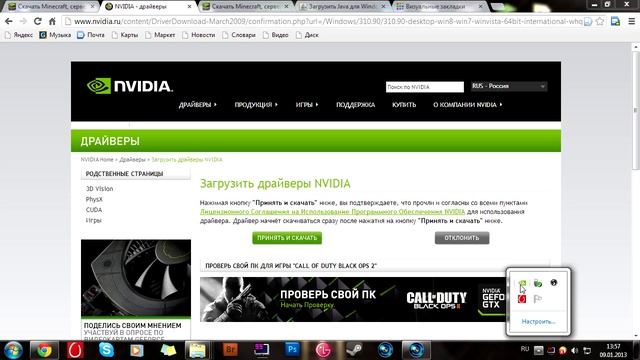Click the red icon in the tray popup

522,299
